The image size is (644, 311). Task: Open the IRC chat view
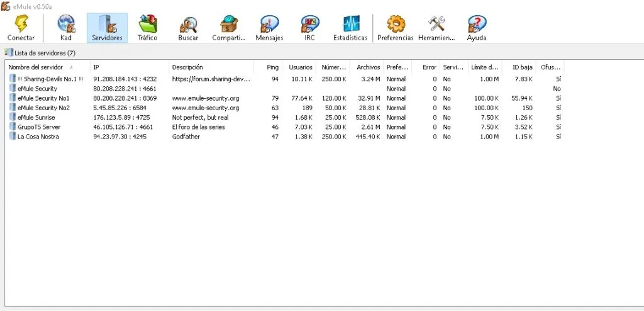click(309, 28)
